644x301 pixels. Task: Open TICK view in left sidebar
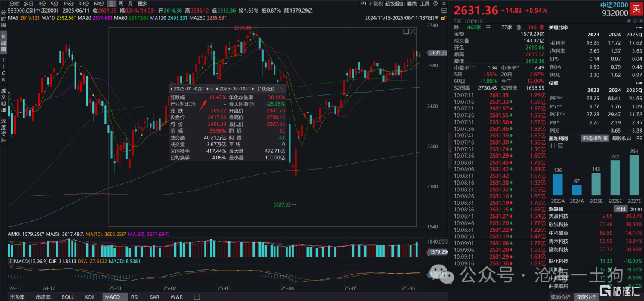tap(4, 70)
